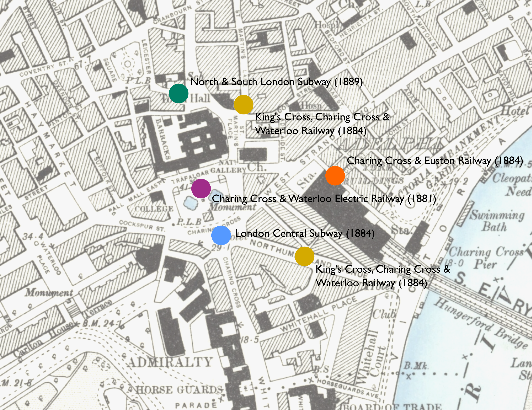Viewport: 532px width, 410px height.
Task: Click the COLLEGE label near Pall Mall East
Action: 154,209
